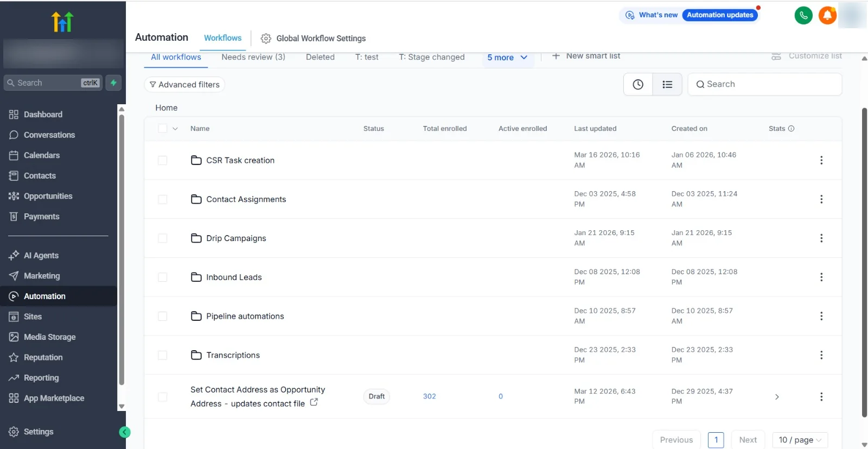Open the orange notifications bell
This screenshot has height=449, width=868.
pyautogui.click(x=827, y=15)
